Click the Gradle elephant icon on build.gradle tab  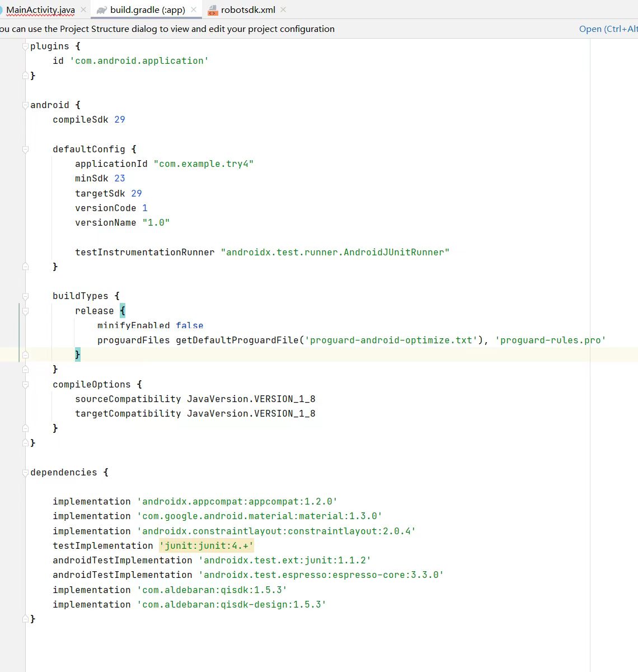click(x=101, y=10)
